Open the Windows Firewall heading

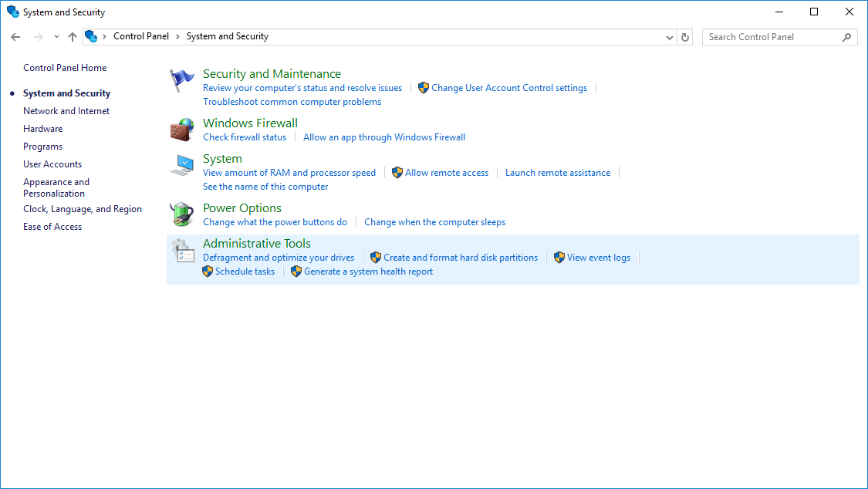pos(250,123)
